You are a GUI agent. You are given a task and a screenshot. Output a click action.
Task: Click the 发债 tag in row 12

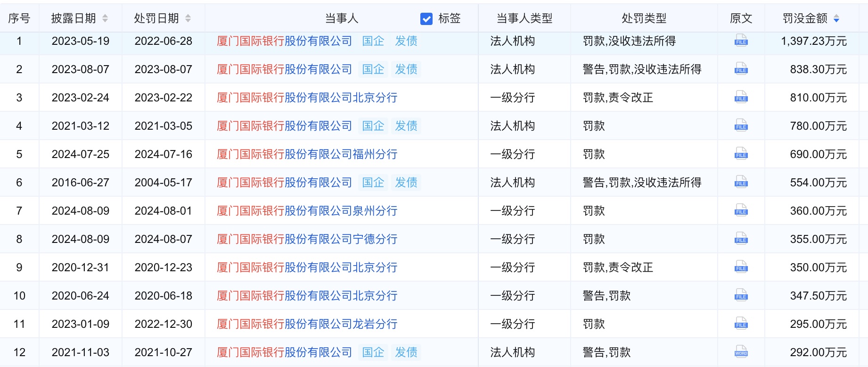point(406,352)
